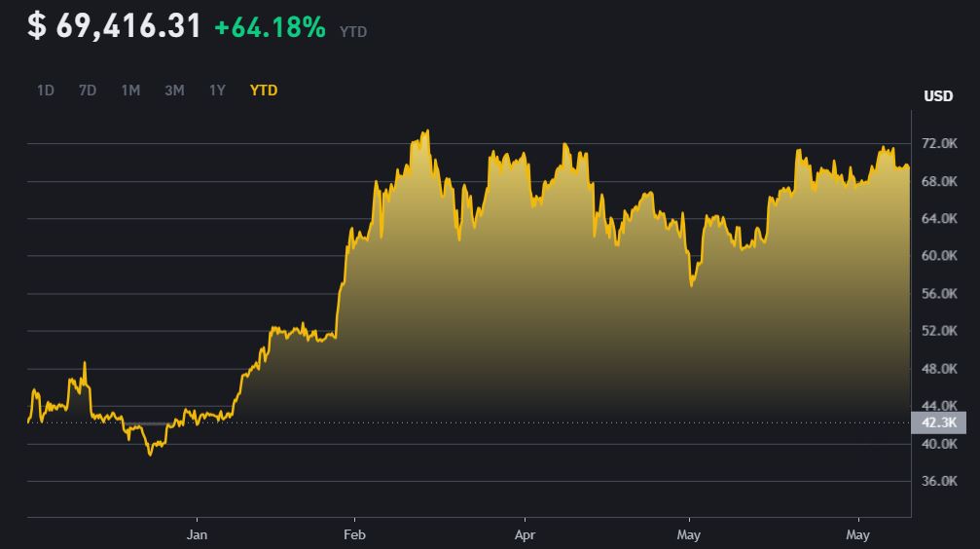Image resolution: width=980 pixels, height=549 pixels.
Task: Click the Apr label on time axis
Action: pyautogui.click(x=525, y=534)
